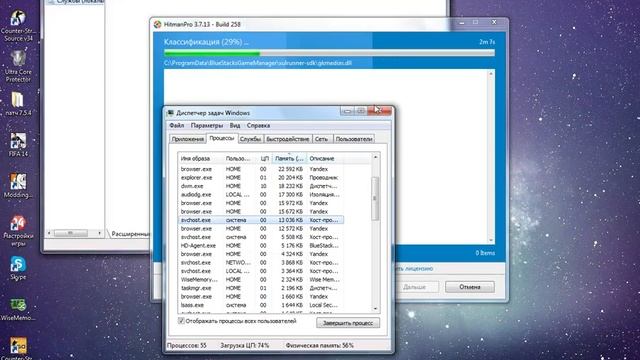Open the Сеть tab
Image resolution: width=640 pixels, height=360 pixels.
pyautogui.click(x=322, y=139)
